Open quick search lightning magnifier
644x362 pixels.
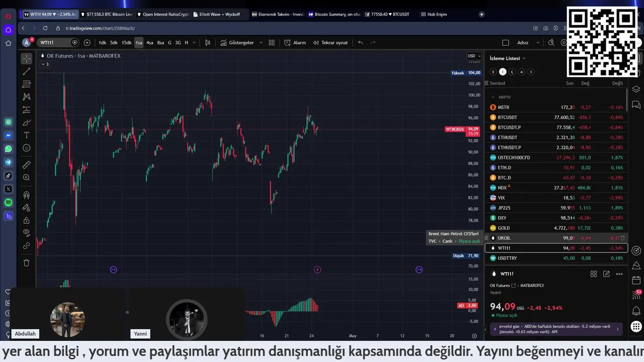[551, 43]
